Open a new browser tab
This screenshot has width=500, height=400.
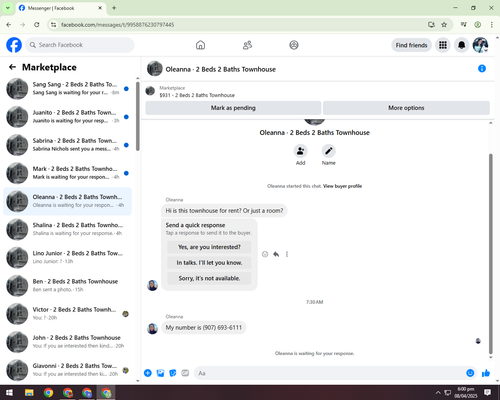(114, 8)
